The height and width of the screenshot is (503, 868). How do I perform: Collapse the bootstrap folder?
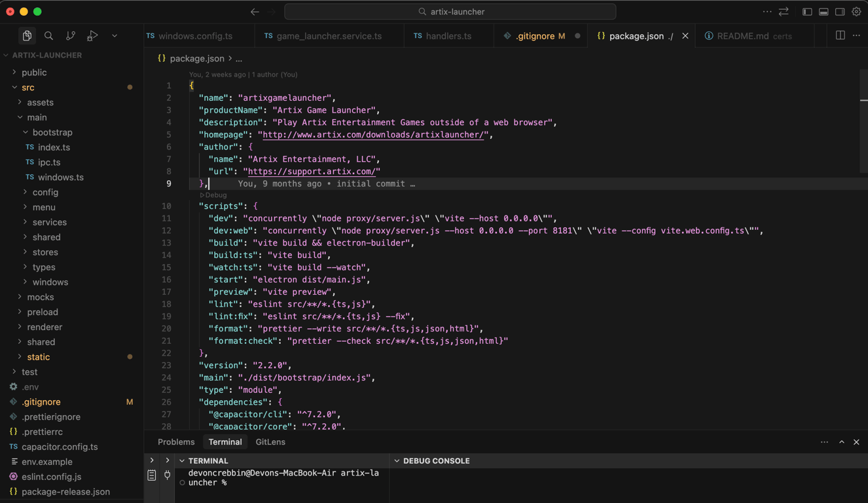pyautogui.click(x=52, y=132)
